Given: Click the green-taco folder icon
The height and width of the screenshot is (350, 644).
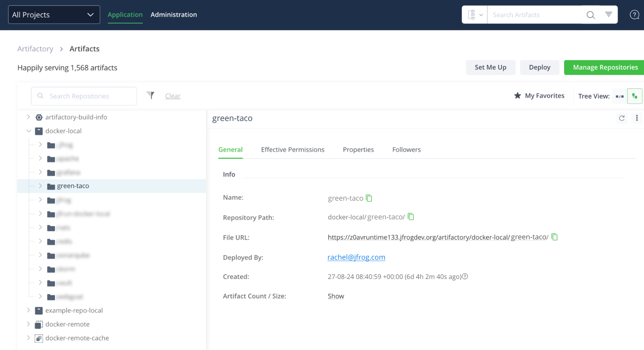Looking at the screenshot, I should [51, 186].
